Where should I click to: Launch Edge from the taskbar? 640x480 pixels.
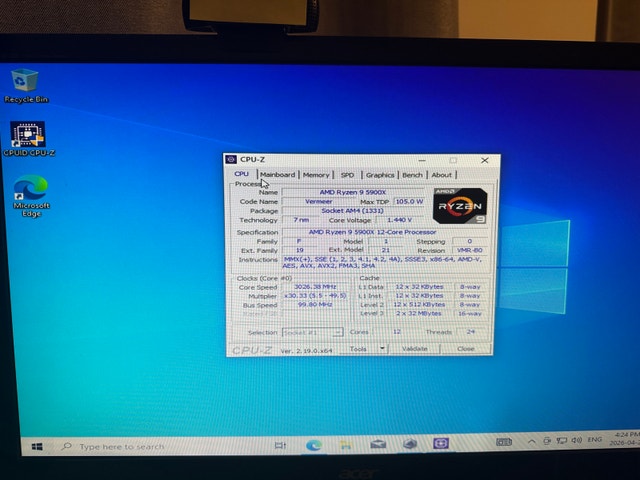click(x=313, y=445)
